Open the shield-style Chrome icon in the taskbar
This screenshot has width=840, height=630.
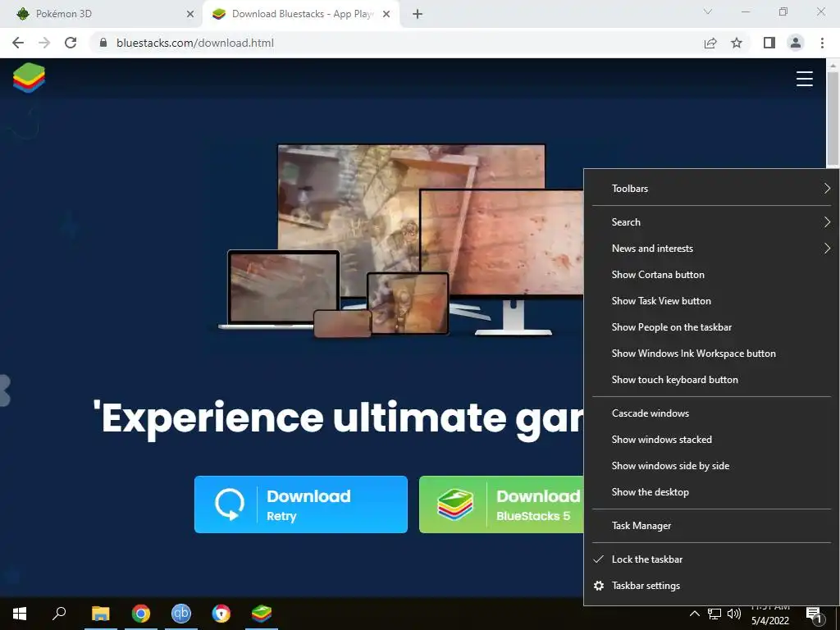coord(221,614)
